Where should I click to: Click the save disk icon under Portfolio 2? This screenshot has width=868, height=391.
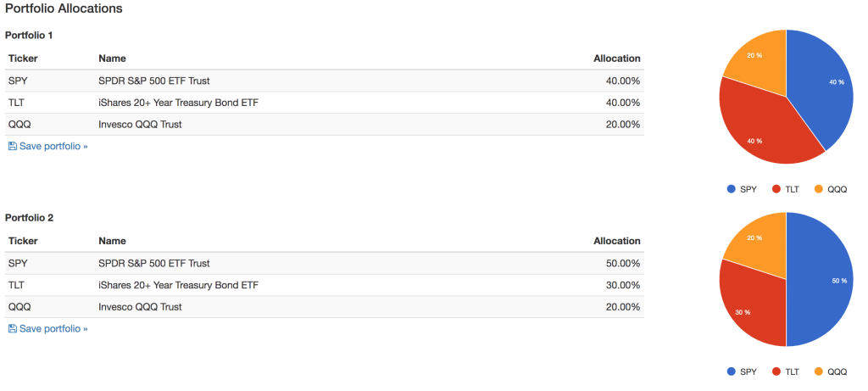tap(13, 328)
